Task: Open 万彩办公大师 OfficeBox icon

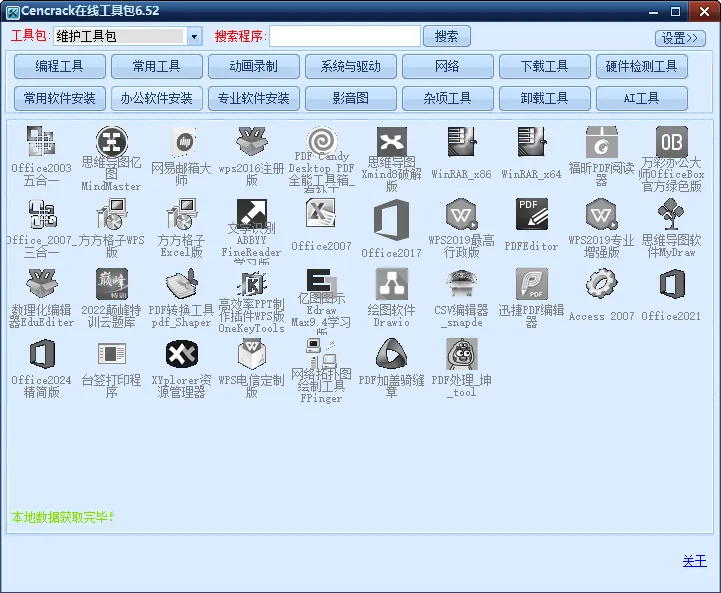Action: tap(671, 141)
